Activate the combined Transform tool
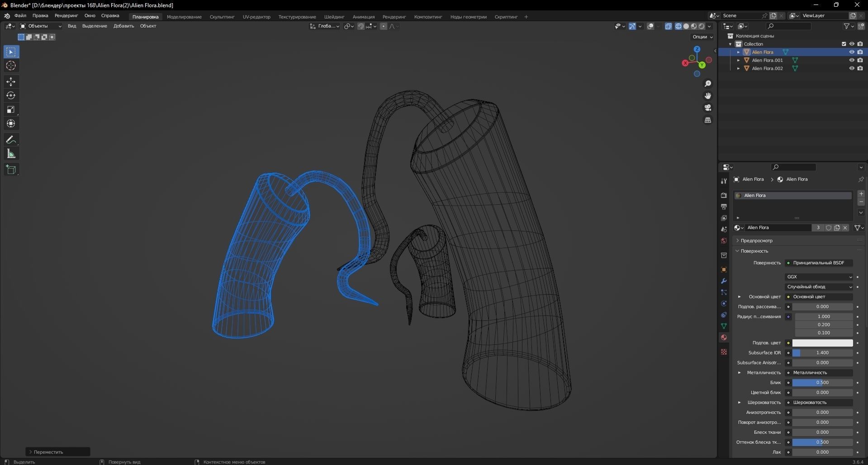Image resolution: width=868 pixels, height=465 pixels. click(11, 124)
